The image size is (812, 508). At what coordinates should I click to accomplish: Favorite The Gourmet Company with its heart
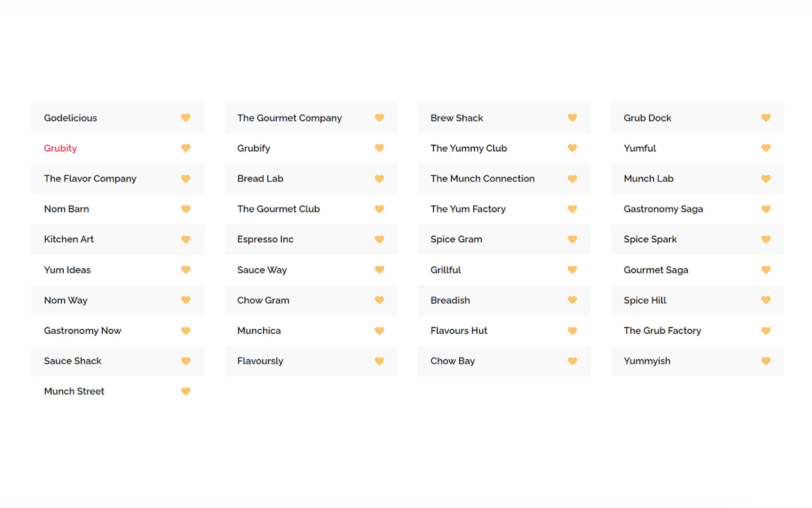tap(379, 118)
